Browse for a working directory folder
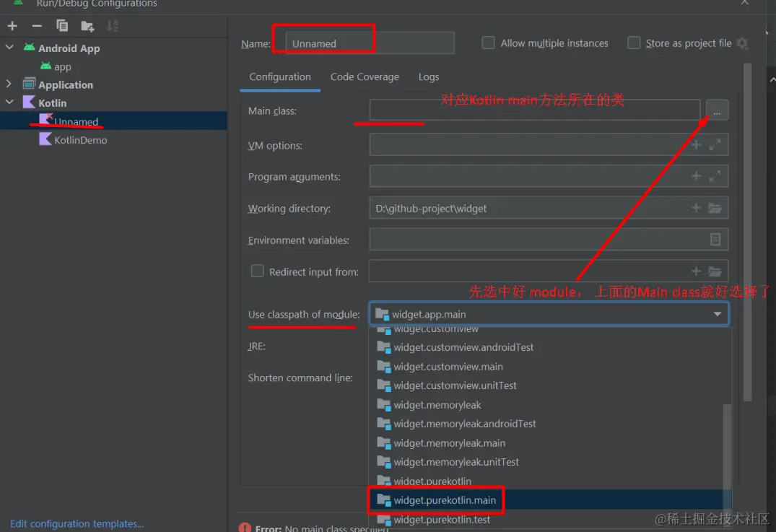 coord(715,207)
